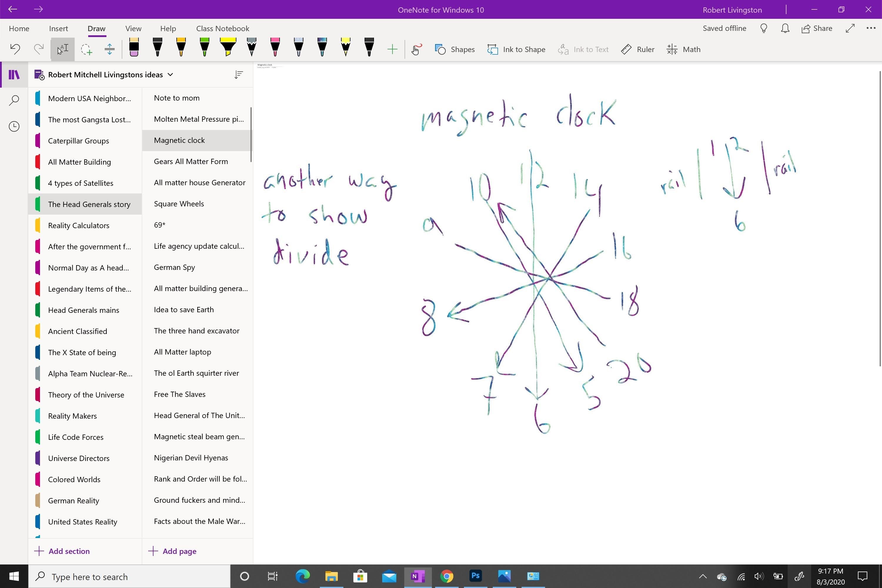The width and height of the screenshot is (882, 588).
Task: Open the page sort options
Action: [x=238, y=75]
